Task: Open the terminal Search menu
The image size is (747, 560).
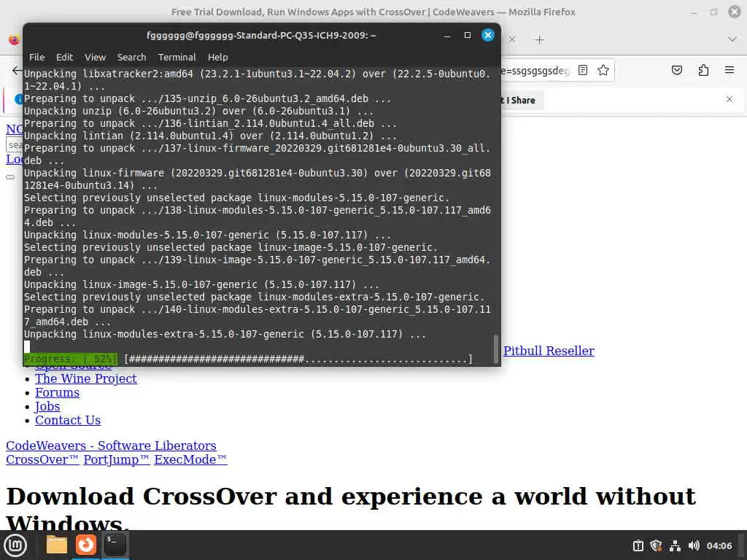Action: tap(131, 57)
